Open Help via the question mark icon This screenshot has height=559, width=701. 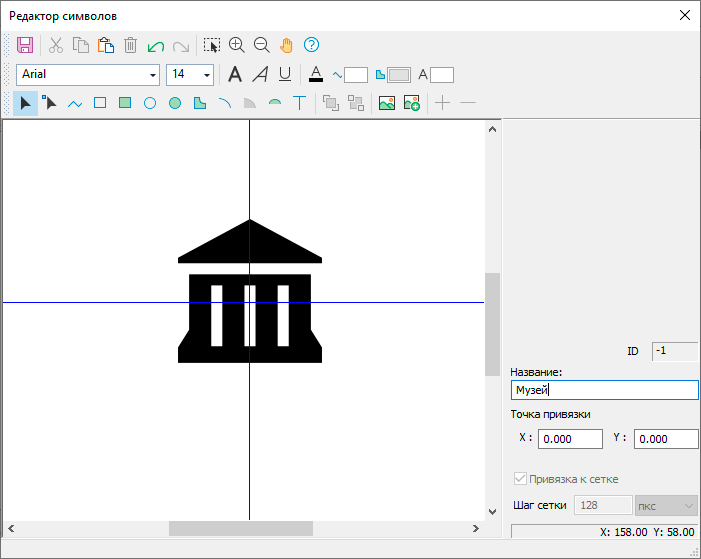click(311, 45)
